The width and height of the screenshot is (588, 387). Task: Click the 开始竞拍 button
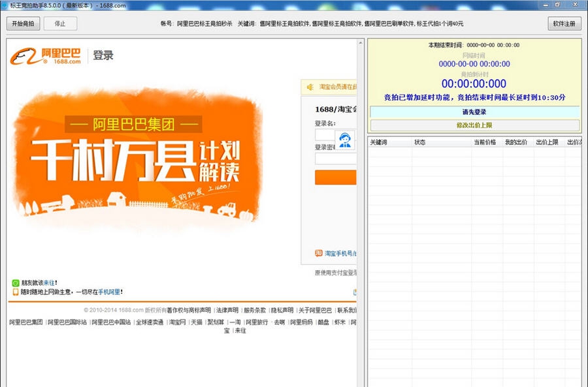tap(24, 23)
